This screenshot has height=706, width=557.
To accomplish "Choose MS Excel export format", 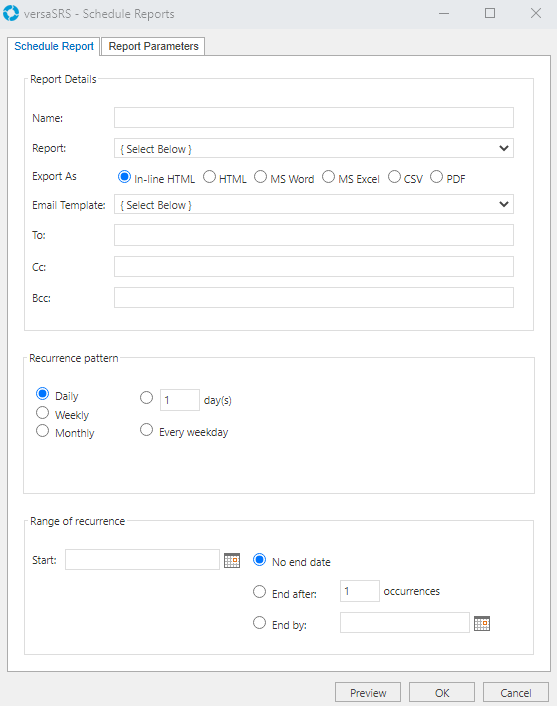I will click(x=328, y=177).
